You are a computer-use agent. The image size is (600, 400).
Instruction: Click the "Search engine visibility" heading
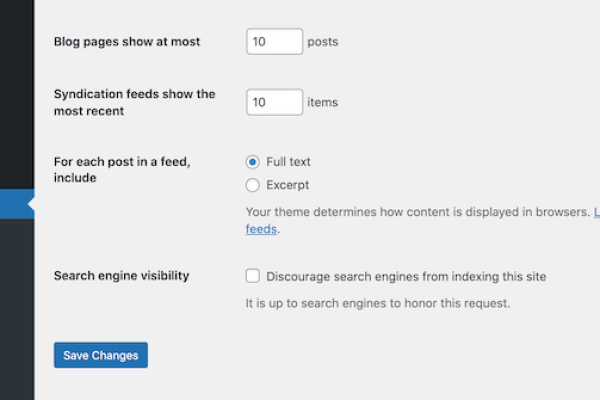tap(121, 276)
